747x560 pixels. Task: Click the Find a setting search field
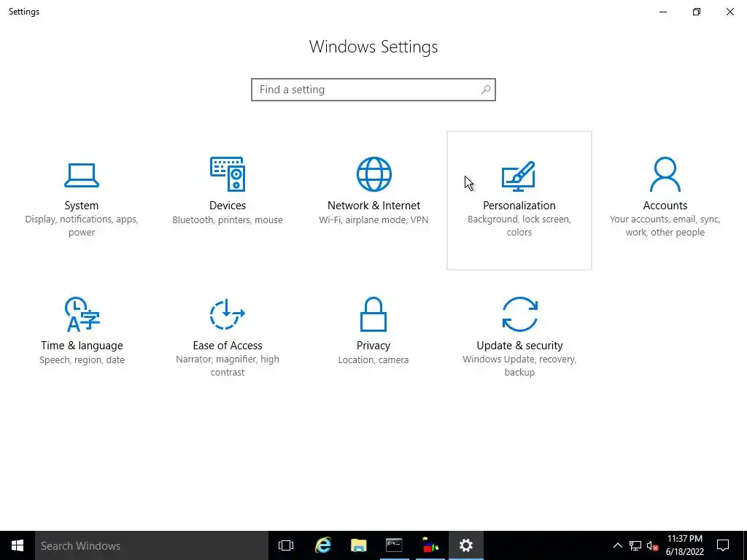coord(373,90)
